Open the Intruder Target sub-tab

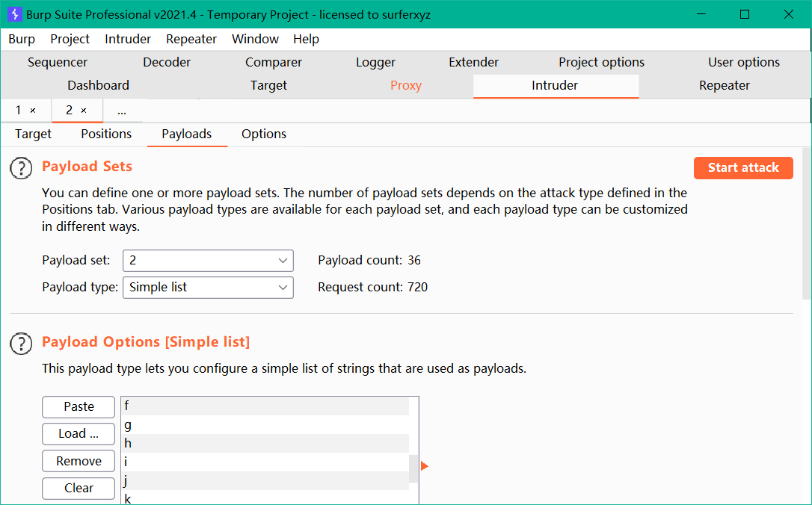point(33,134)
